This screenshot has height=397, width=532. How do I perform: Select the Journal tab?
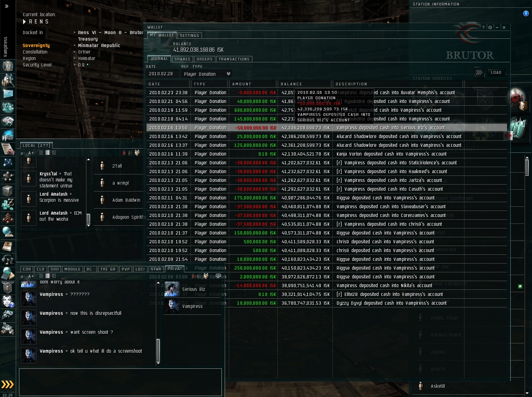tap(159, 59)
